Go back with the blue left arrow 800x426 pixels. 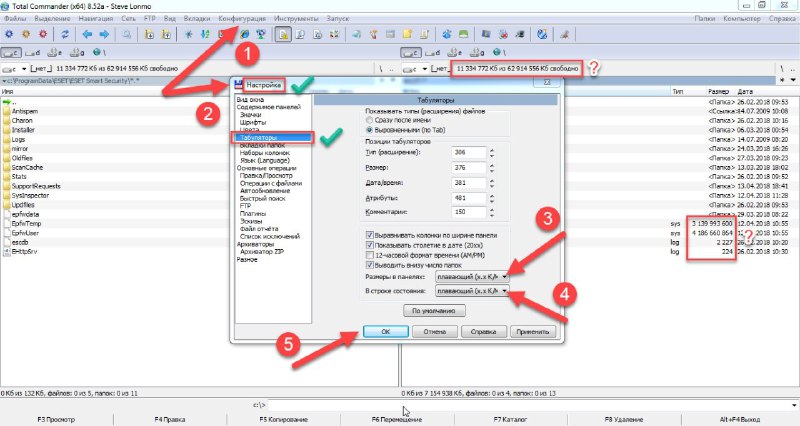87,34
